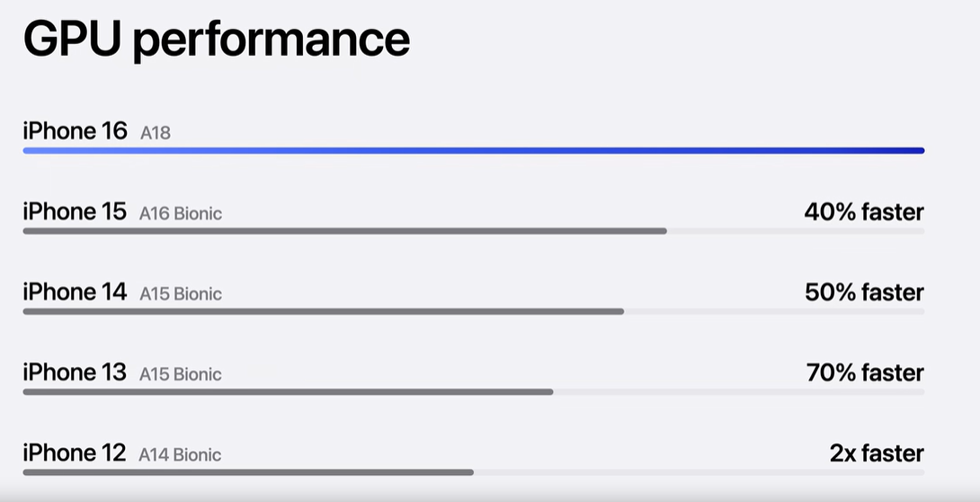Select the iPhone 12 label

[x=75, y=453]
